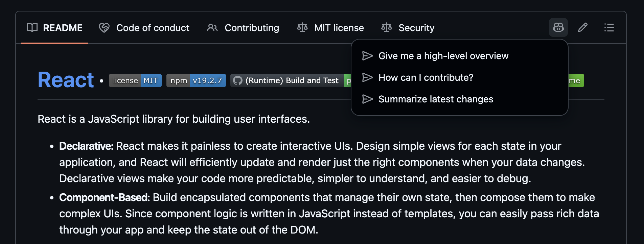Open the React heading link
The image size is (644, 244).
coord(66,80)
